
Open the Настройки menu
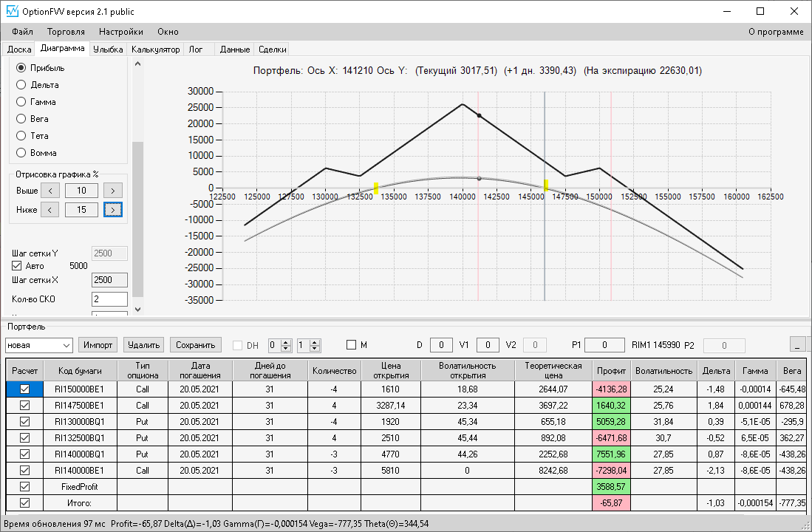(x=121, y=32)
